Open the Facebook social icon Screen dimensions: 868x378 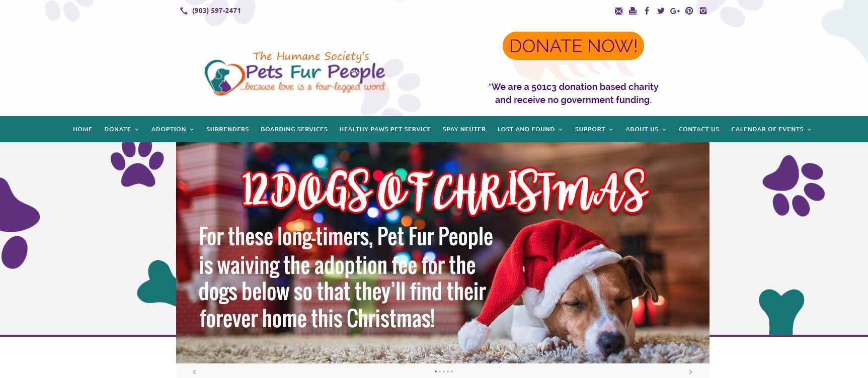(x=647, y=11)
